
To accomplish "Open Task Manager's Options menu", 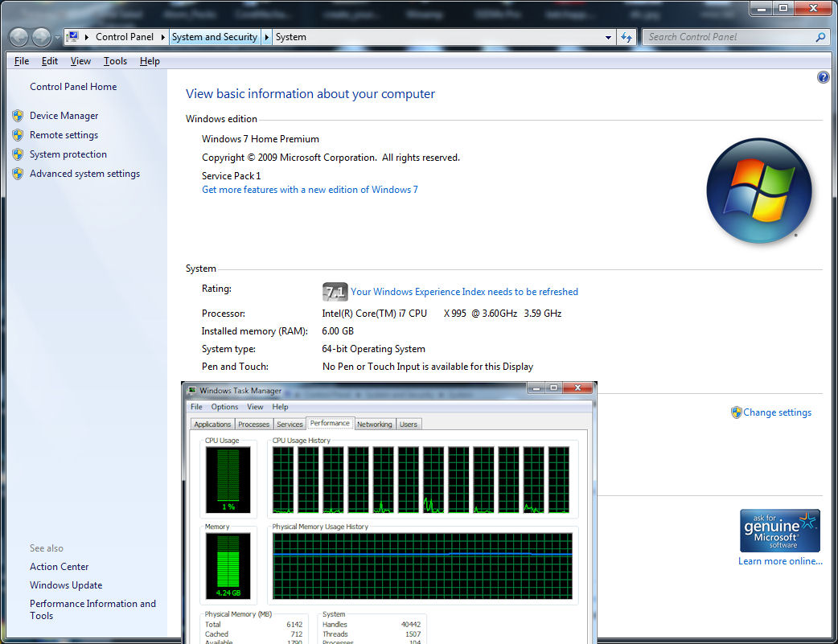I will (x=224, y=407).
